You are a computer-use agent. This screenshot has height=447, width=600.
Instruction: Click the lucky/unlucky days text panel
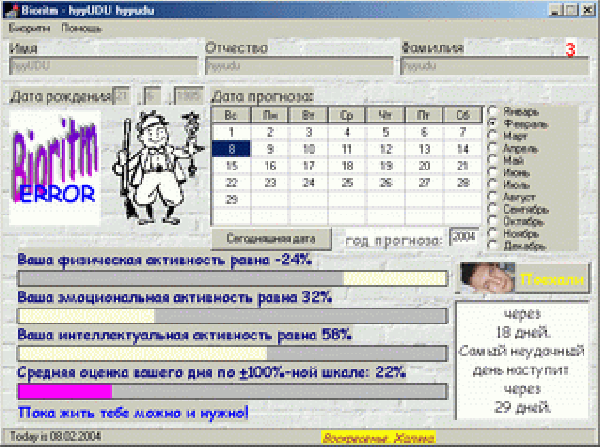(522, 361)
